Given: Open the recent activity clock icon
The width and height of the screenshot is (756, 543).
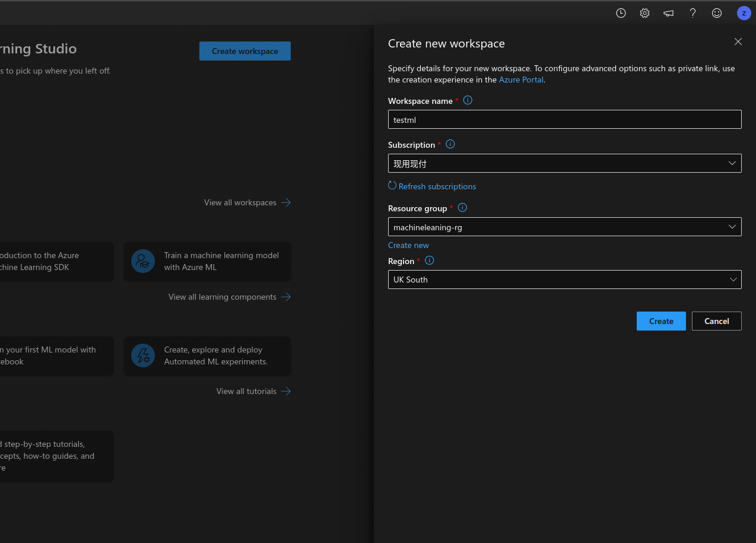Looking at the screenshot, I should tap(621, 13).
